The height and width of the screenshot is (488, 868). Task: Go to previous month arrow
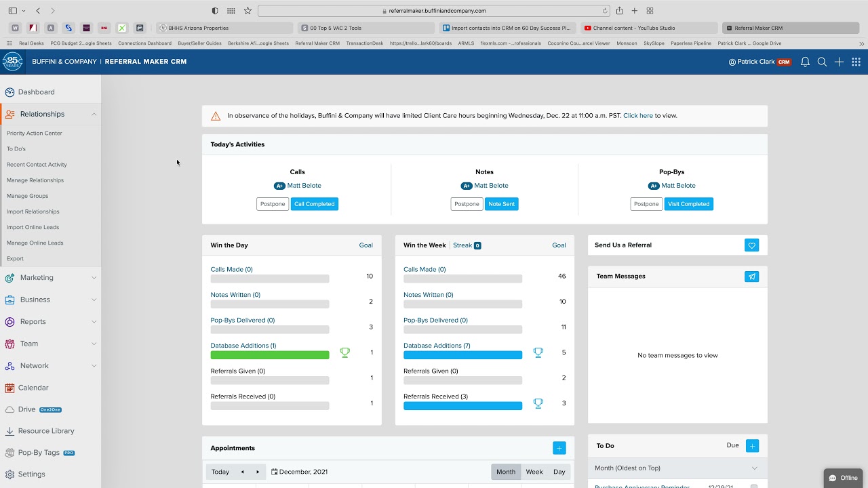pos(242,472)
